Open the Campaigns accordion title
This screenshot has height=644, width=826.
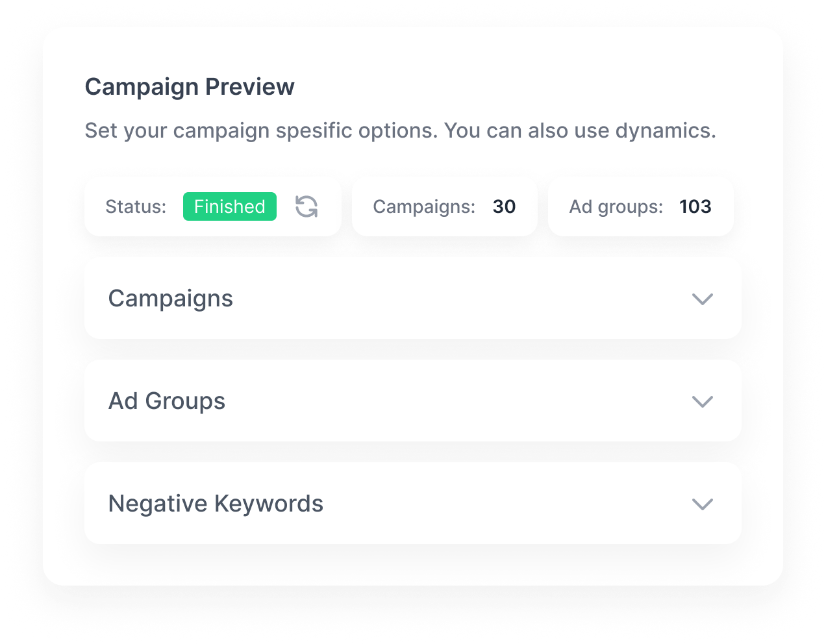(x=171, y=299)
